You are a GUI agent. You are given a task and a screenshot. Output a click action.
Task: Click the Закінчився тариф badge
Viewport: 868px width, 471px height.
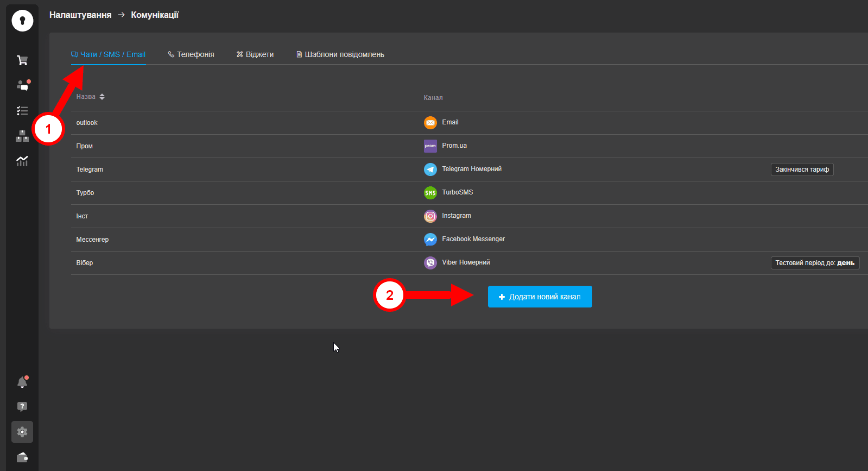[802, 169]
